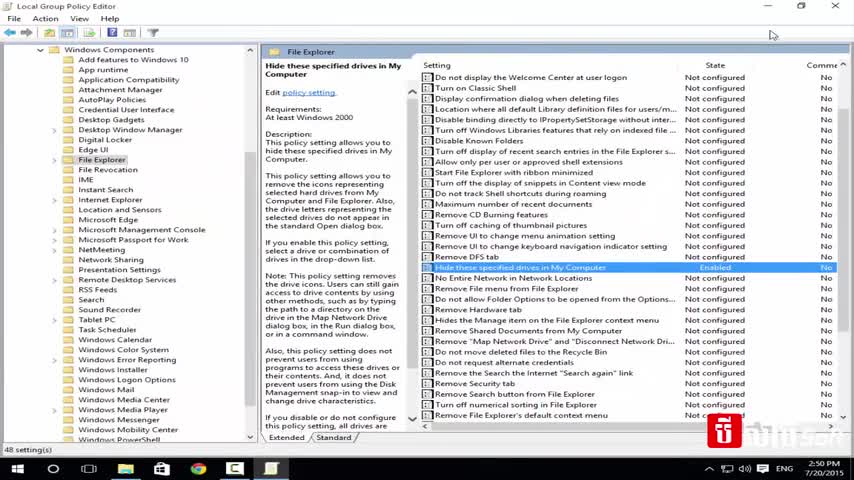The image size is (854, 480).
Task: Expand the Tablet PC tree node
Action: point(54,320)
